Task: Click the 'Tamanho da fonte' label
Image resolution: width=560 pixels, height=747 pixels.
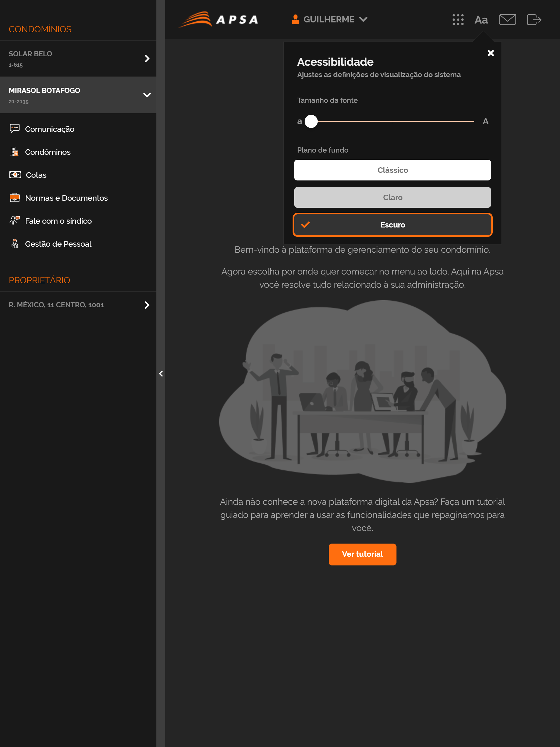Action: (x=327, y=100)
